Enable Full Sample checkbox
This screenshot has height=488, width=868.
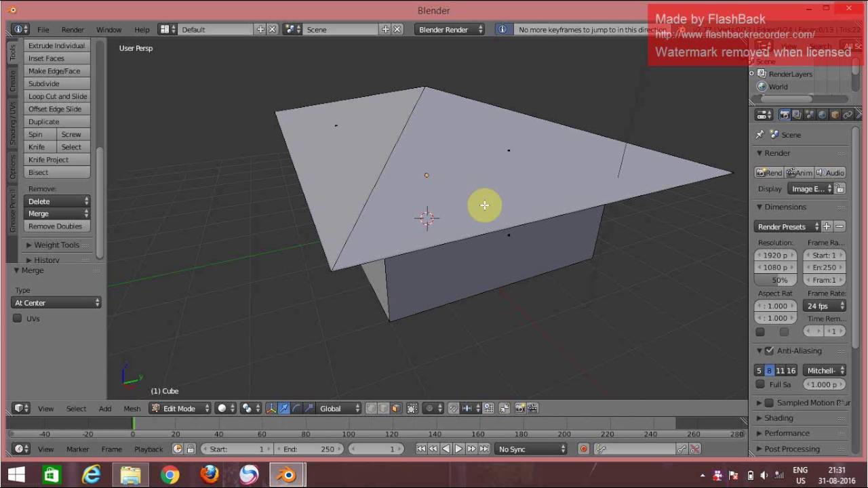tap(760, 384)
